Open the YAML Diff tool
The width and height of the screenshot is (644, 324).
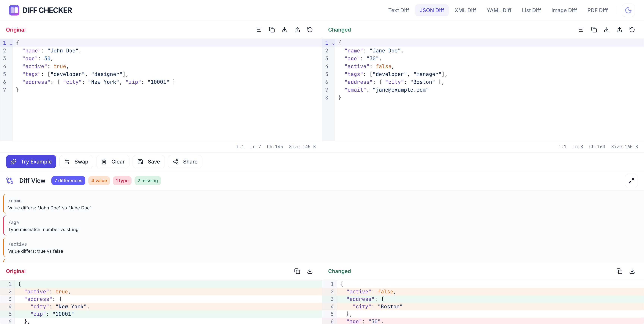498,10
